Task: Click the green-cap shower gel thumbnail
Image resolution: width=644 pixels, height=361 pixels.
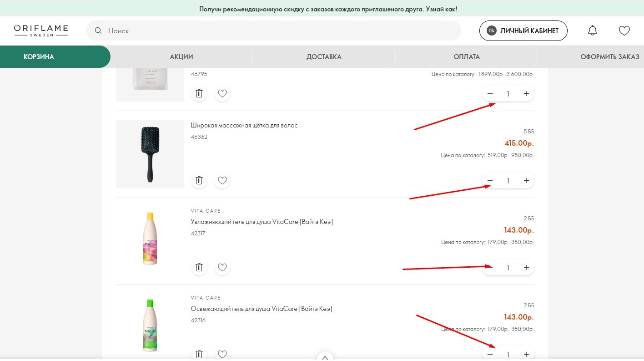Action: pyautogui.click(x=150, y=325)
